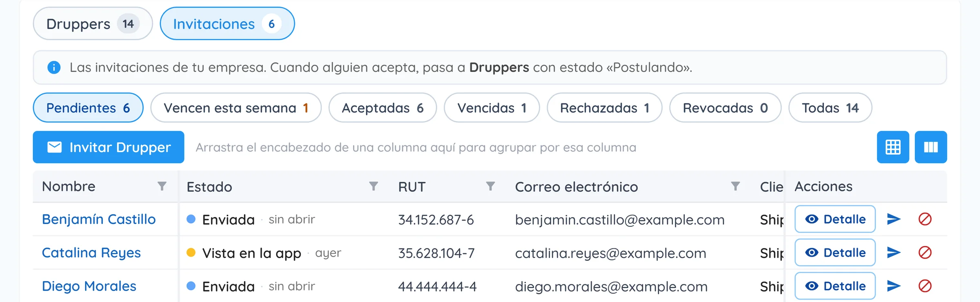The width and height of the screenshot is (980, 302).
Task: Click the blue info icon in banner
Action: pos(54,67)
